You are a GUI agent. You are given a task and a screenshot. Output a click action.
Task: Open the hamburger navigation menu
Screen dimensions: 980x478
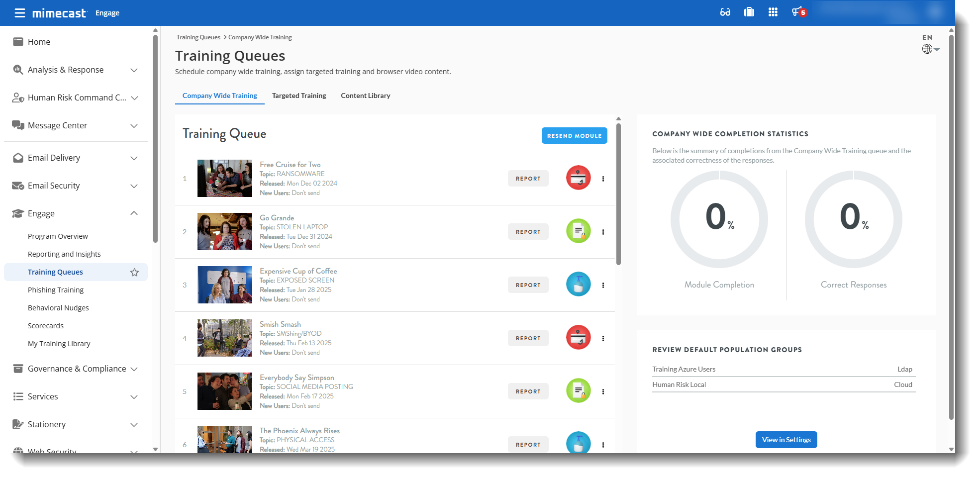click(20, 13)
